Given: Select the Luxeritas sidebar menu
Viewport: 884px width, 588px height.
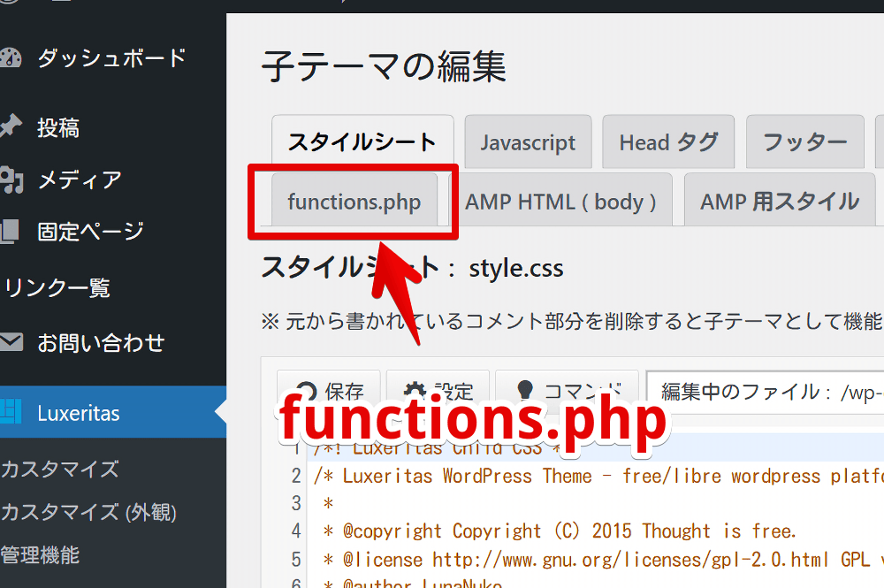Looking at the screenshot, I should pyautogui.click(x=113, y=413).
